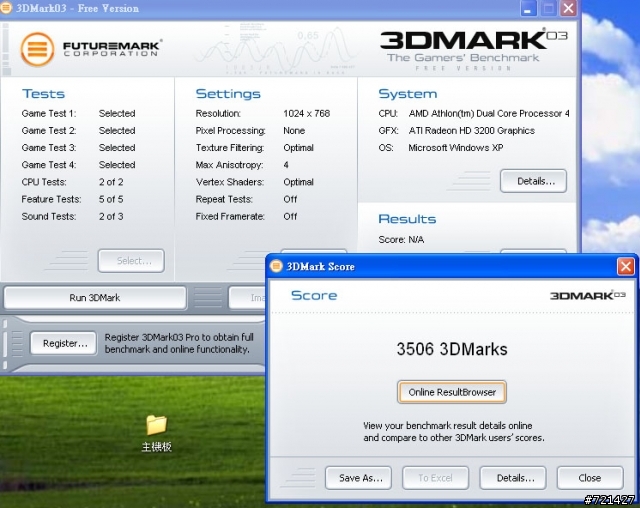The height and width of the screenshot is (508, 640).
Task: Click the Game Test 2 Selected row
Action: pyautogui.click(x=78, y=131)
